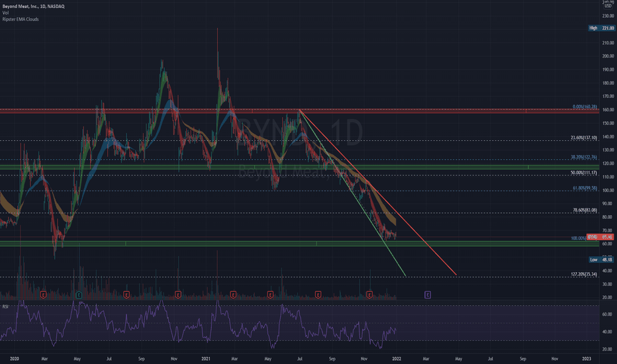The height and width of the screenshot is (364, 617).
Task: Click the 60.00 value on RSI scale
Action: pyautogui.click(x=607, y=314)
